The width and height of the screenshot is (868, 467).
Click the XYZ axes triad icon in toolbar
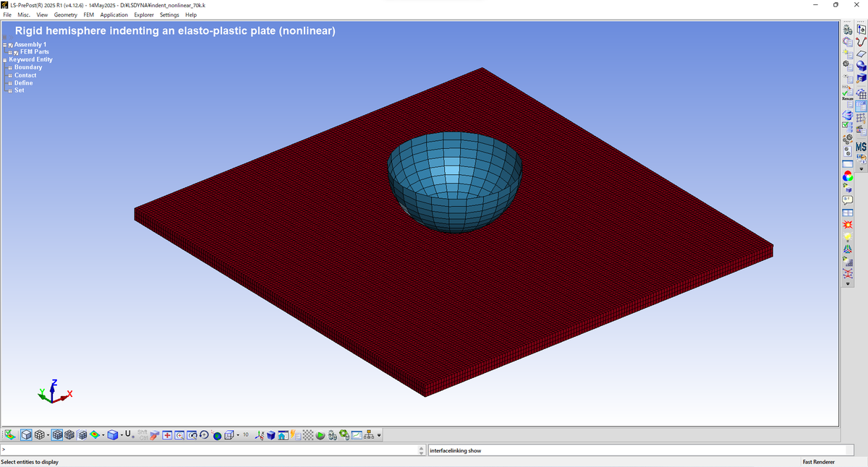pyautogui.click(x=260, y=435)
